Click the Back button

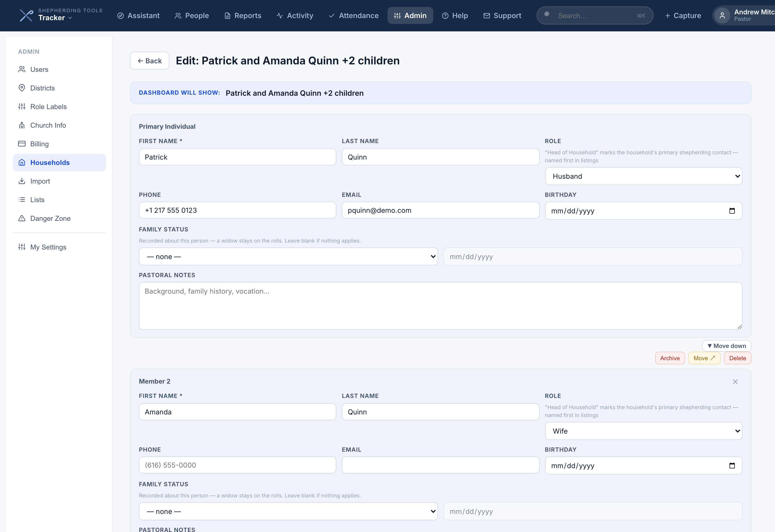(x=149, y=61)
